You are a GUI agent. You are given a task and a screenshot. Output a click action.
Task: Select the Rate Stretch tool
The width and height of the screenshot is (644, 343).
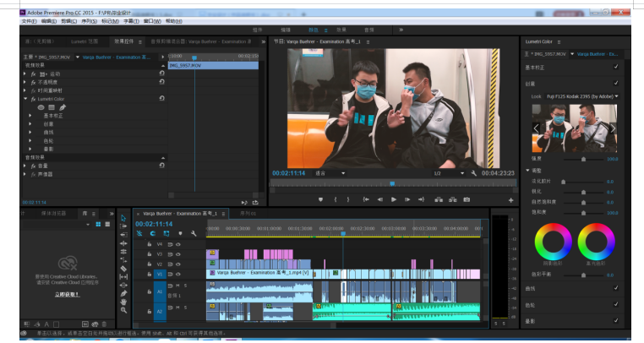pos(123,252)
